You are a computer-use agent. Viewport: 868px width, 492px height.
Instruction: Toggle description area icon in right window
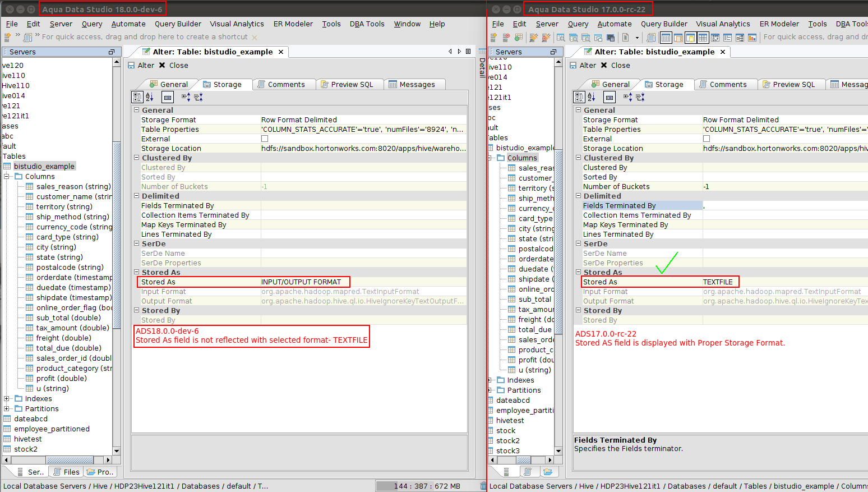(x=610, y=97)
